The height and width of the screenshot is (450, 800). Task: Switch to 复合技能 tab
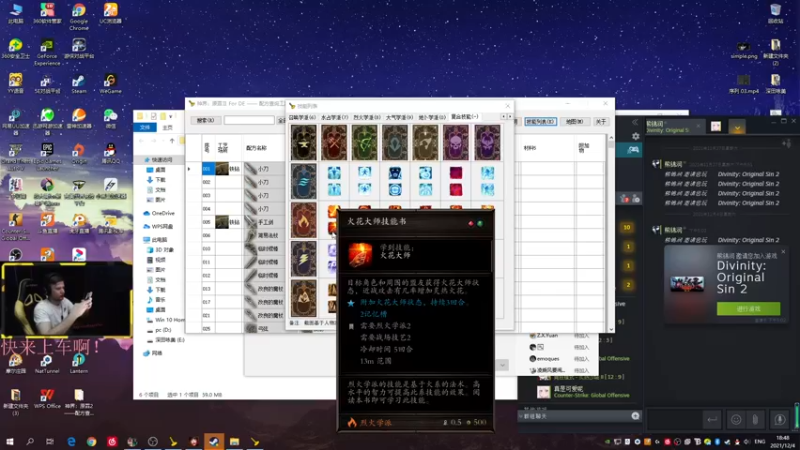pos(464,117)
